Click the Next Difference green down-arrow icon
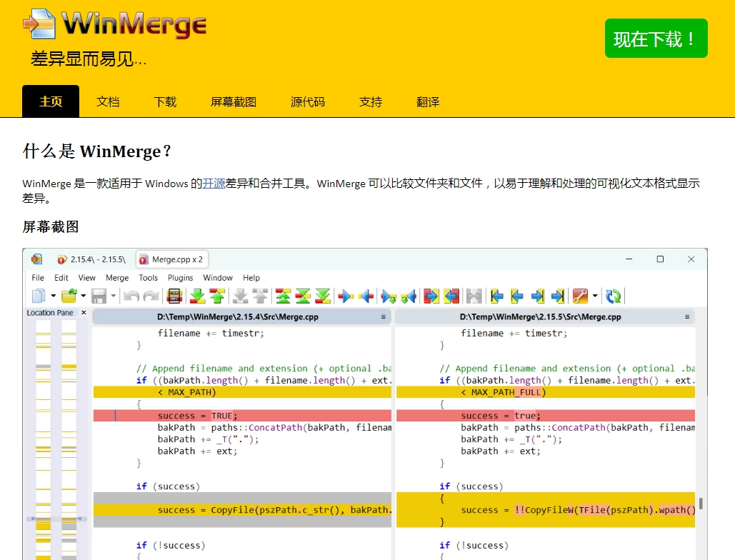The width and height of the screenshot is (735, 560). [197, 296]
